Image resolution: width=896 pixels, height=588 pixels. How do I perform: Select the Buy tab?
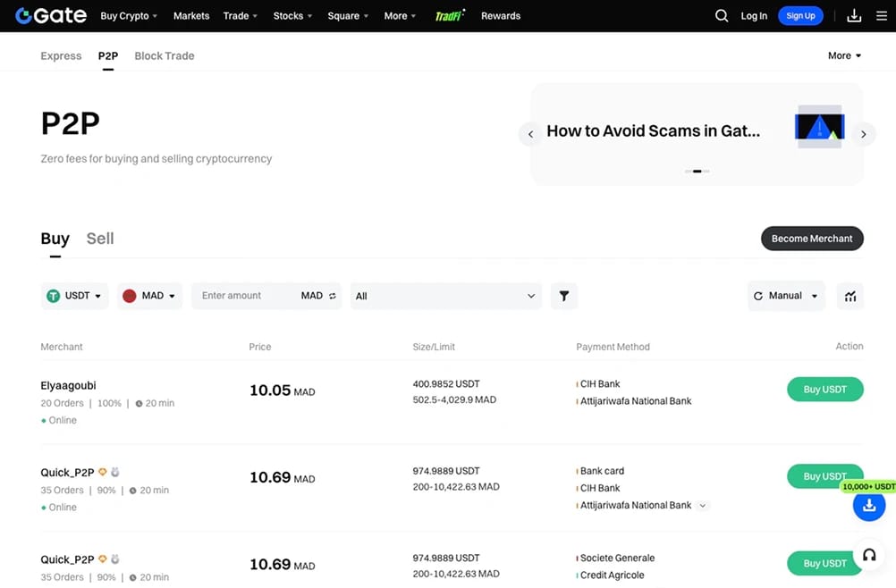tap(55, 239)
